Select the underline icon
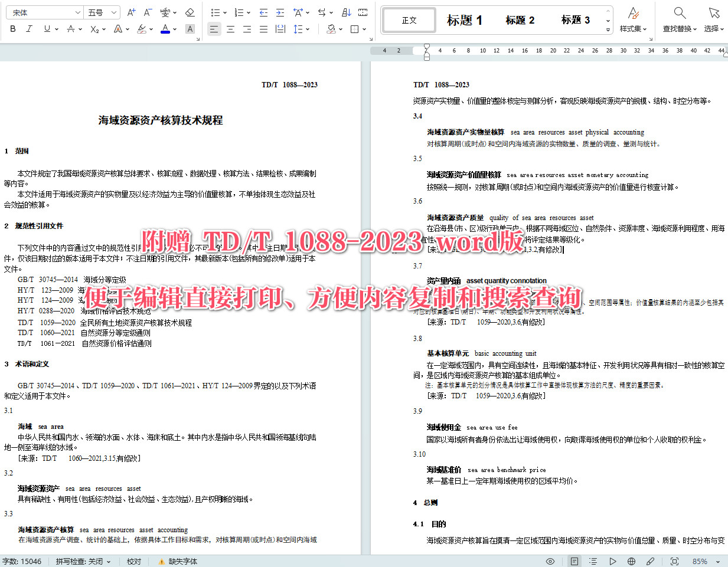 tap(47, 28)
